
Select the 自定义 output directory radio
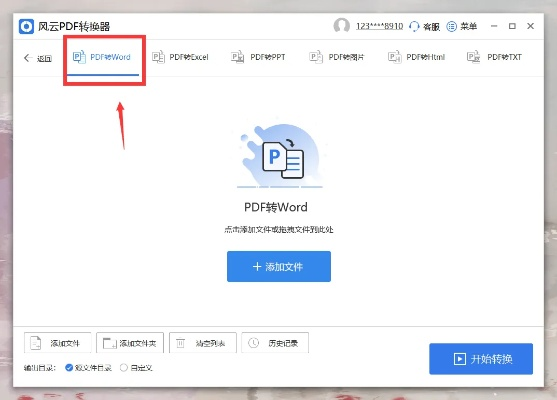pyautogui.click(x=136, y=368)
